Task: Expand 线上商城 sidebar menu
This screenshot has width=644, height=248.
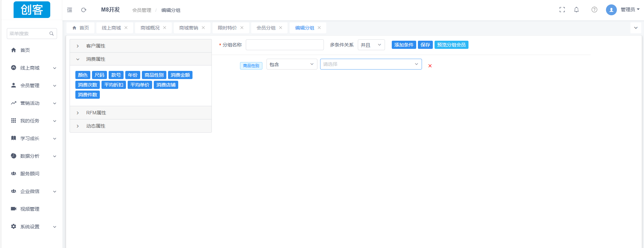Action: point(32,68)
